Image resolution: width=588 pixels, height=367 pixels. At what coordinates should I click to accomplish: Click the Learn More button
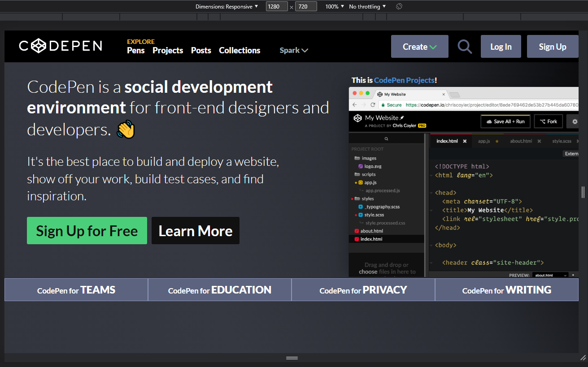coord(196,231)
